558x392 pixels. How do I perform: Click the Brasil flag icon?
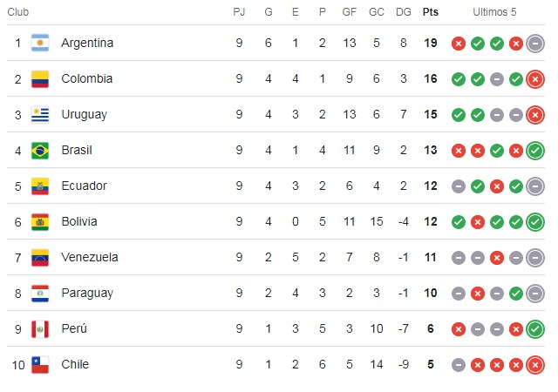(40, 150)
